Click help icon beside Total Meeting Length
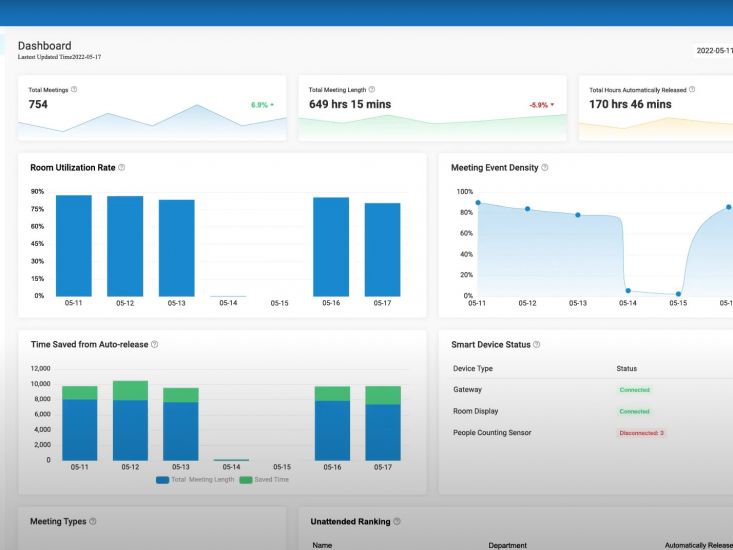This screenshot has width=733, height=550. click(x=372, y=90)
